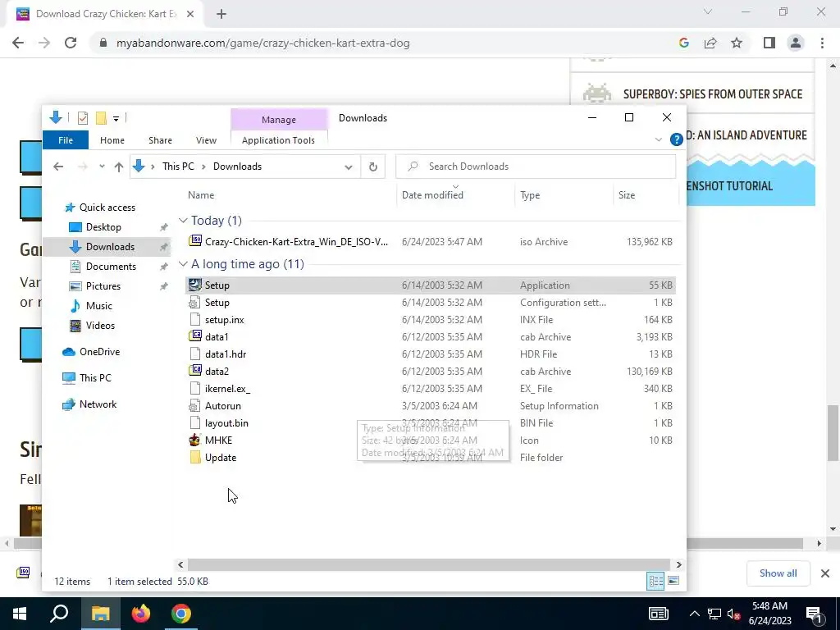Select the Crazy-Chicken-Kart ISO archive file

point(430,242)
